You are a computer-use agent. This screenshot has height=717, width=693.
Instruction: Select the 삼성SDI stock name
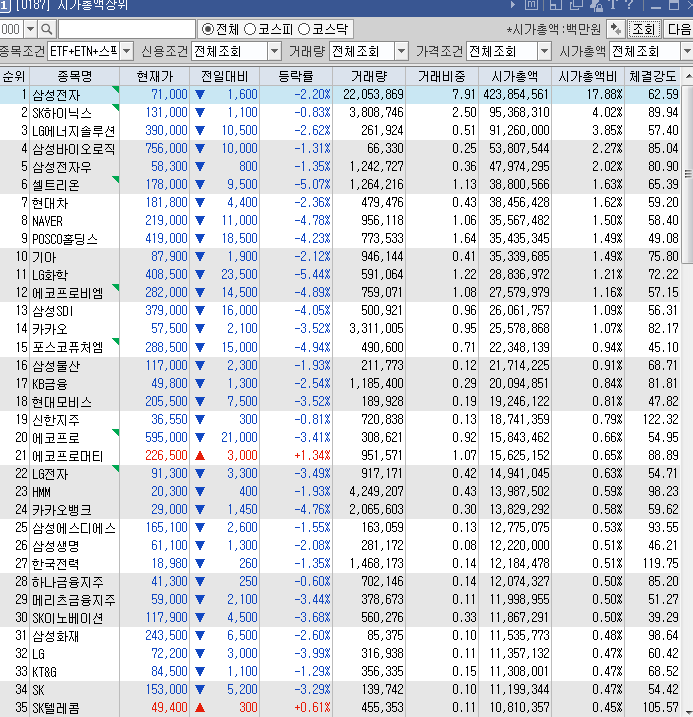pos(53,311)
